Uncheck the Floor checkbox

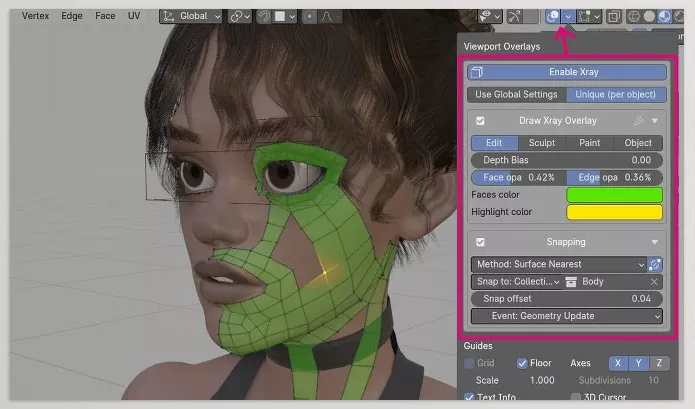522,363
